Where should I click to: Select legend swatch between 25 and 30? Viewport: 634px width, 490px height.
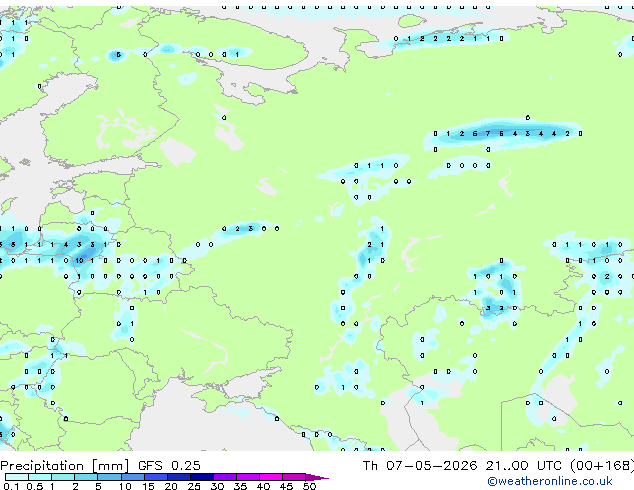pyautogui.click(x=202, y=477)
